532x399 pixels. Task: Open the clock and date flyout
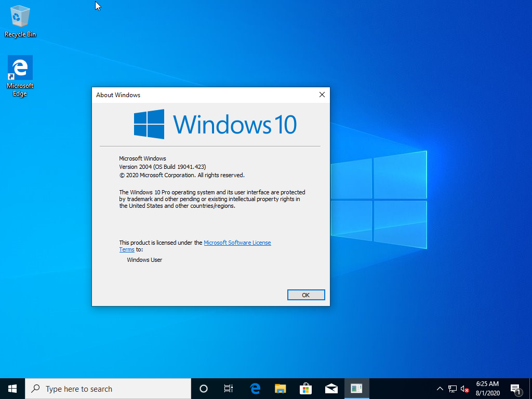click(x=487, y=389)
